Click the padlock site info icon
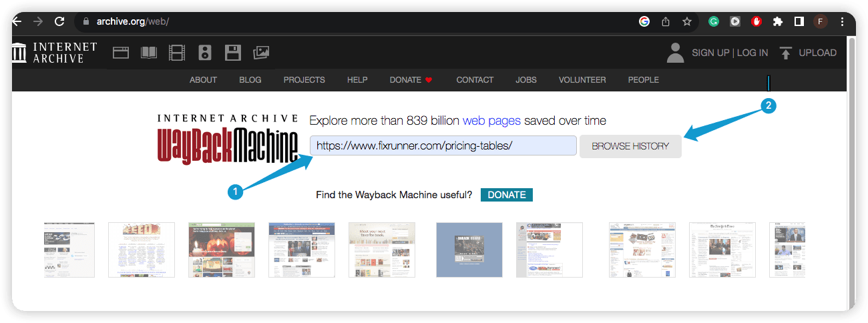Image resolution: width=868 pixels, height=323 pixels. coord(85,21)
